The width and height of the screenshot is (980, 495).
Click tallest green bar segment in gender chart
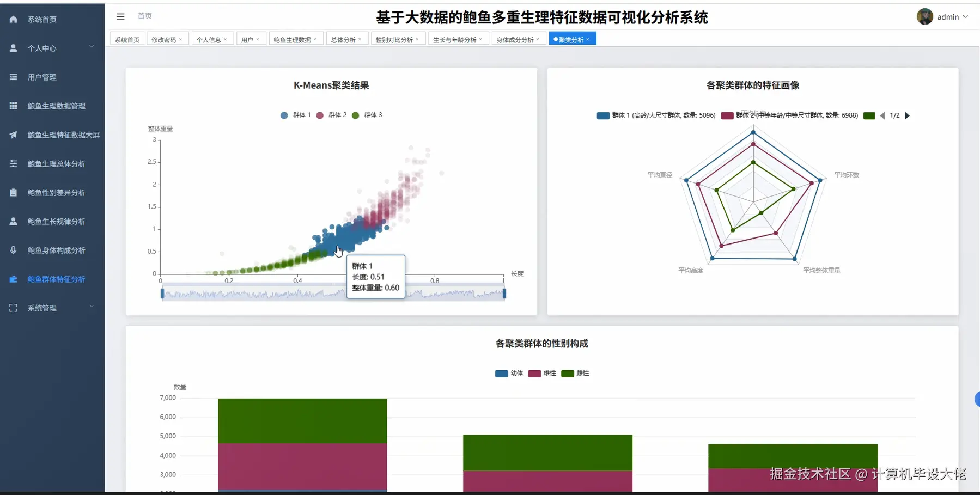[302, 421]
